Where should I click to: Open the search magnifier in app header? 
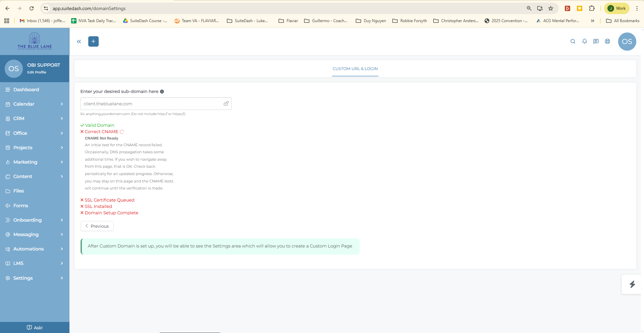pyautogui.click(x=573, y=41)
